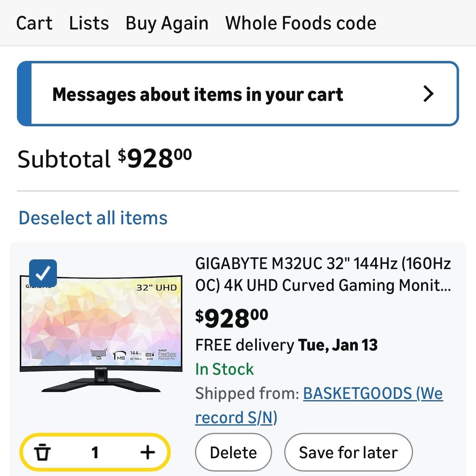Open the Whole Foods code tab
This screenshot has width=476, height=476.
[x=301, y=23]
